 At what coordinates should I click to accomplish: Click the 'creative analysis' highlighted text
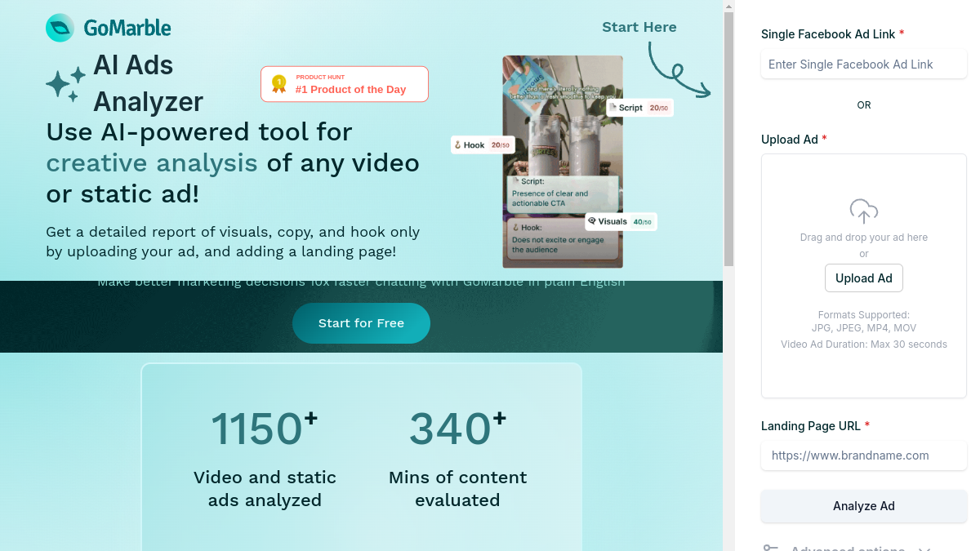click(152, 163)
